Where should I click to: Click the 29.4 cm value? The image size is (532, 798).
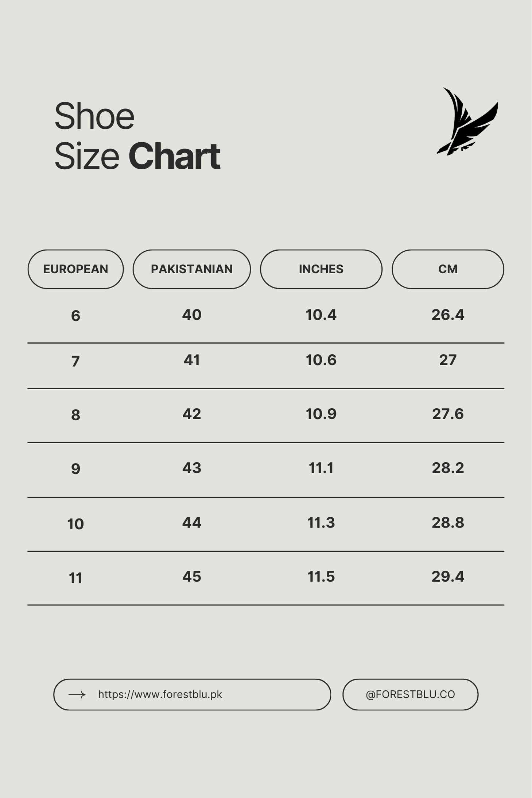[x=448, y=577]
